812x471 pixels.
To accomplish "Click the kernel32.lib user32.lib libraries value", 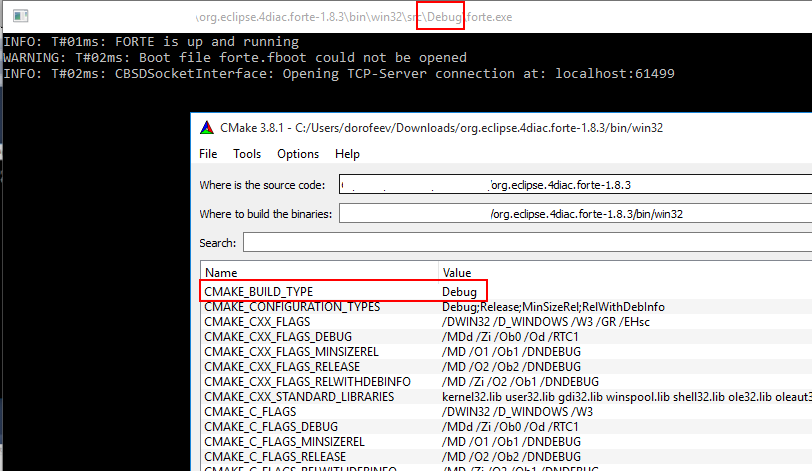I will point(627,397).
